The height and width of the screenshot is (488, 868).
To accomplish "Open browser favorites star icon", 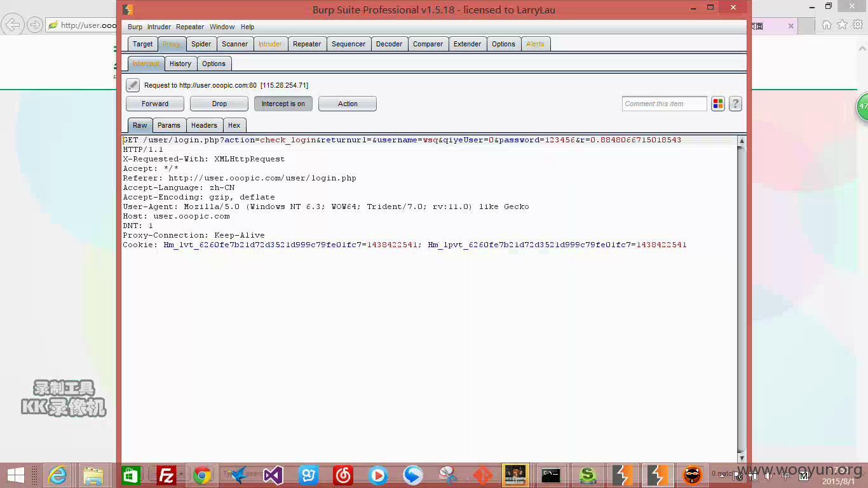I will [x=842, y=25].
